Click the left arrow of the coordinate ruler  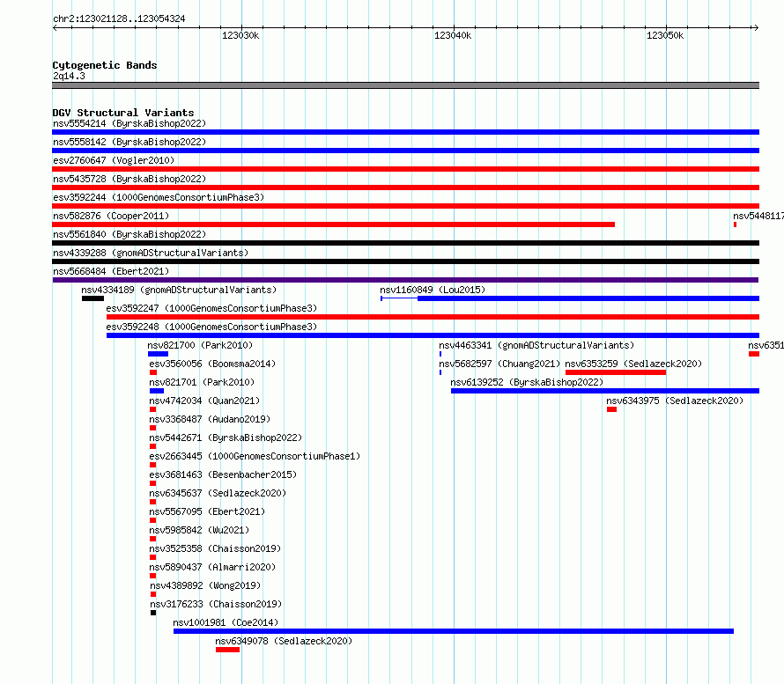(55, 28)
